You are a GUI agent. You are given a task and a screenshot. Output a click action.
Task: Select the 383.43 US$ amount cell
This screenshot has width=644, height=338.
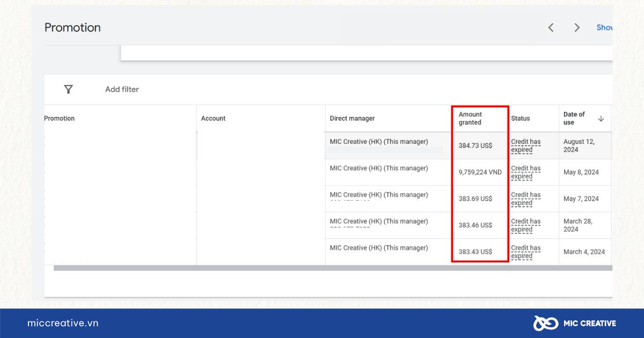pos(475,252)
